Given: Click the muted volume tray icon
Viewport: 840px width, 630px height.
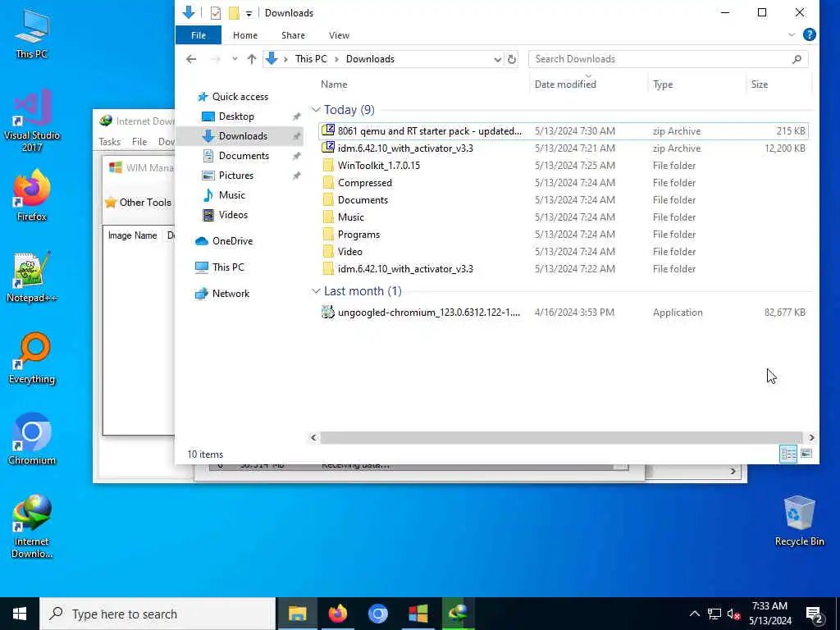Looking at the screenshot, I should 733,614.
